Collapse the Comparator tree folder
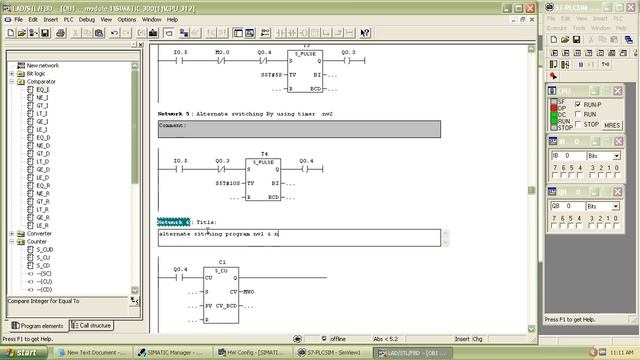 [12, 82]
